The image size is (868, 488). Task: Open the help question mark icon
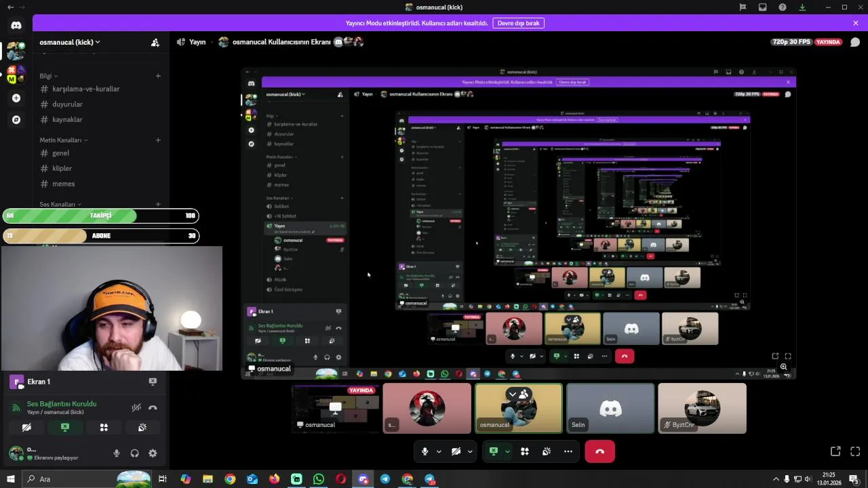tap(783, 7)
